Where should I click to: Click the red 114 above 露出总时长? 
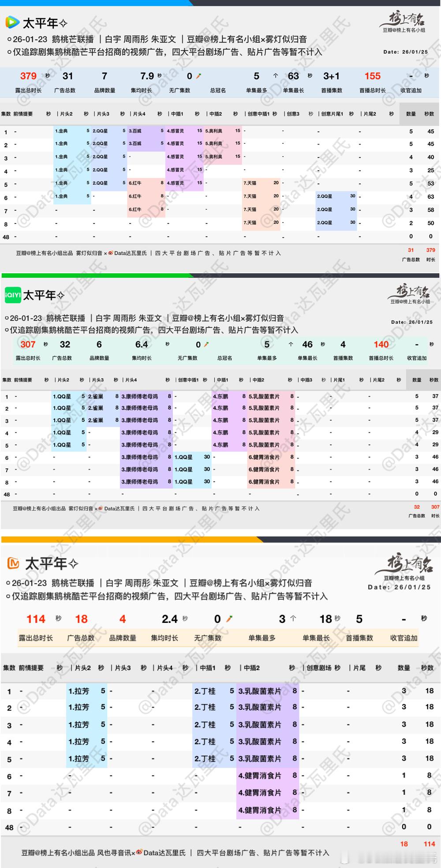36,619
